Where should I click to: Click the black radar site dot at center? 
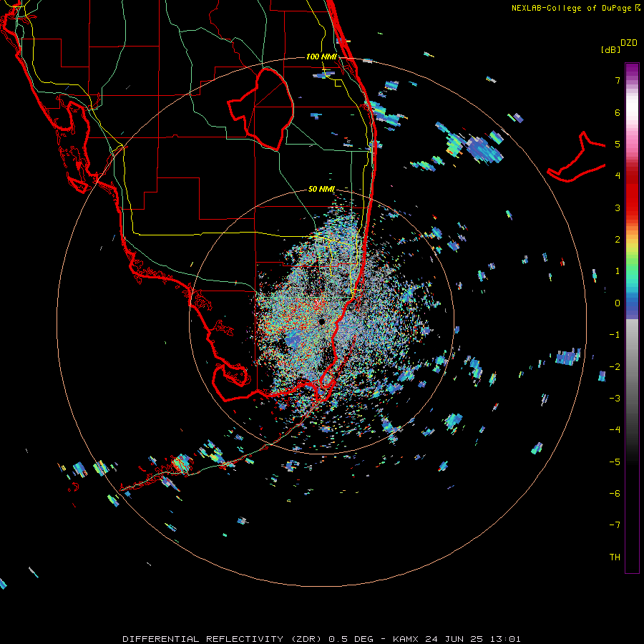(321, 321)
